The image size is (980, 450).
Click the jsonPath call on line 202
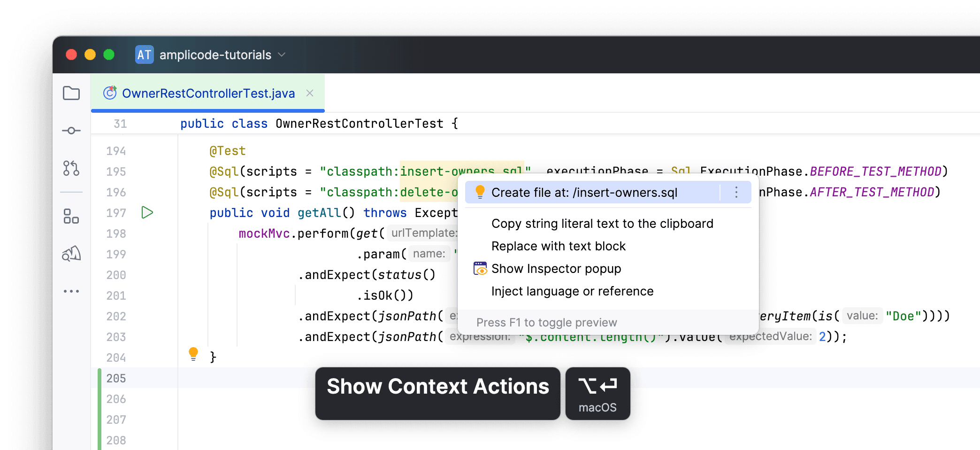coord(407,316)
